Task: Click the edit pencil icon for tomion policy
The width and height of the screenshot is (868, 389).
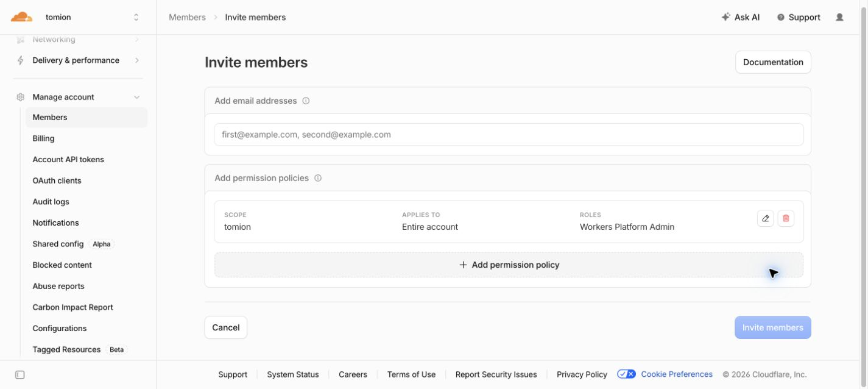Action: coord(766,218)
